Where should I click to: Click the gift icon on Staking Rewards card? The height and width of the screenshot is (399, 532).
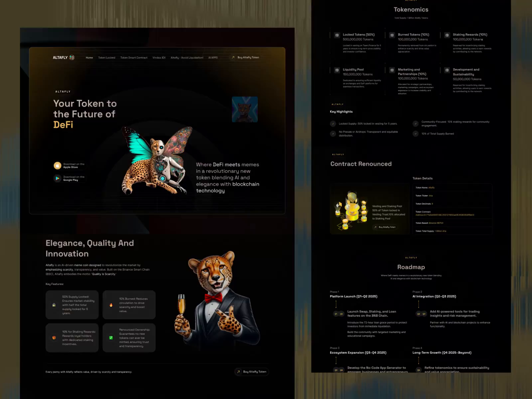click(x=54, y=338)
